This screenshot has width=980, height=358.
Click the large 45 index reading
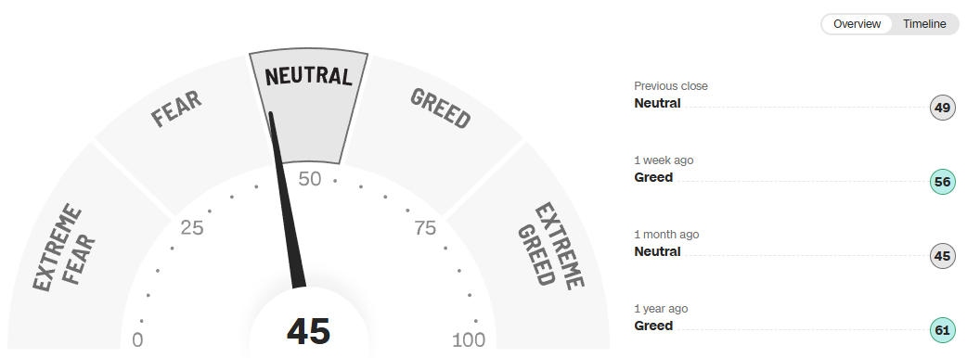click(309, 331)
